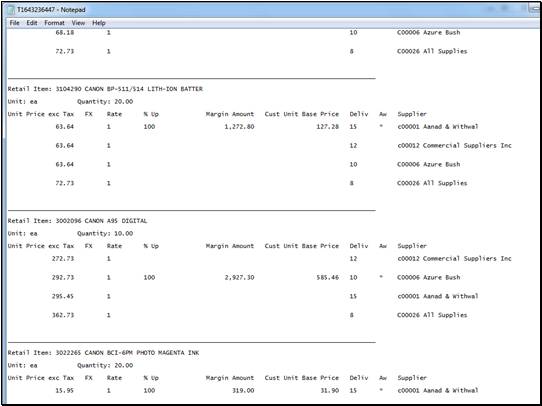Click supplier 'c00001 Aanad & Withwal' in 295.45 row
Image resolution: width=542 pixels, height=406 pixels.
tap(438, 296)
